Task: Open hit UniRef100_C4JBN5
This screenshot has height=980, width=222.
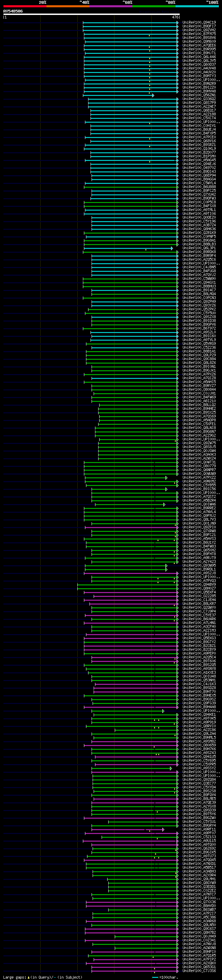Action: point(199,267)
